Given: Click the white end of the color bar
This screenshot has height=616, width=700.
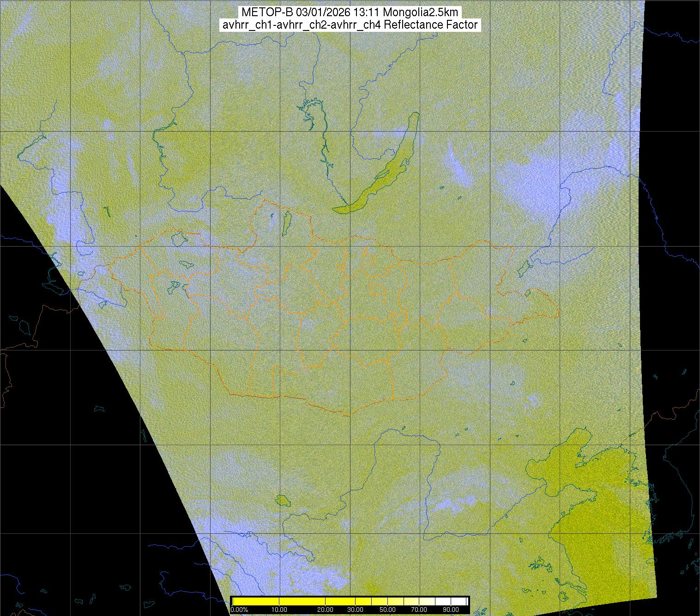Looking at the screenshot, I should tap(459, 601).
